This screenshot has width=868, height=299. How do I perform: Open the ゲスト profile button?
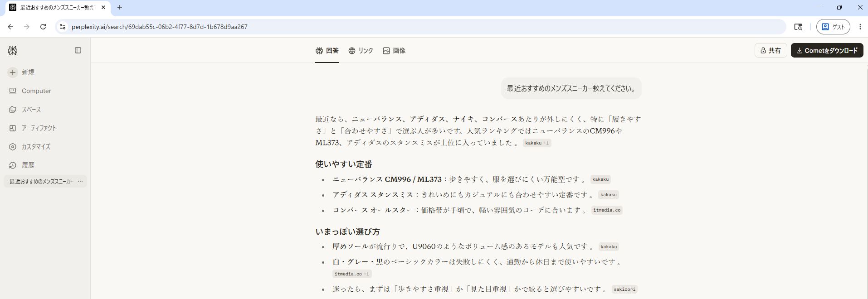click(833, 27)
